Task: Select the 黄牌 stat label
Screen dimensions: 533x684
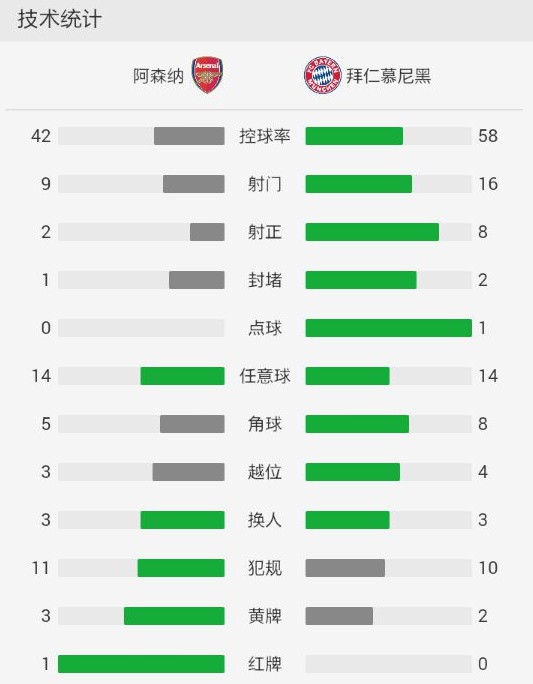Action: [x=265, y=616]
